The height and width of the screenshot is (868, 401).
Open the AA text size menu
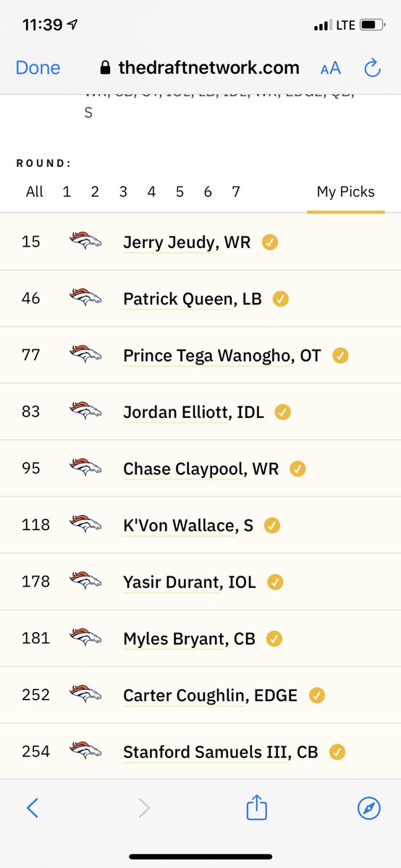331,68
